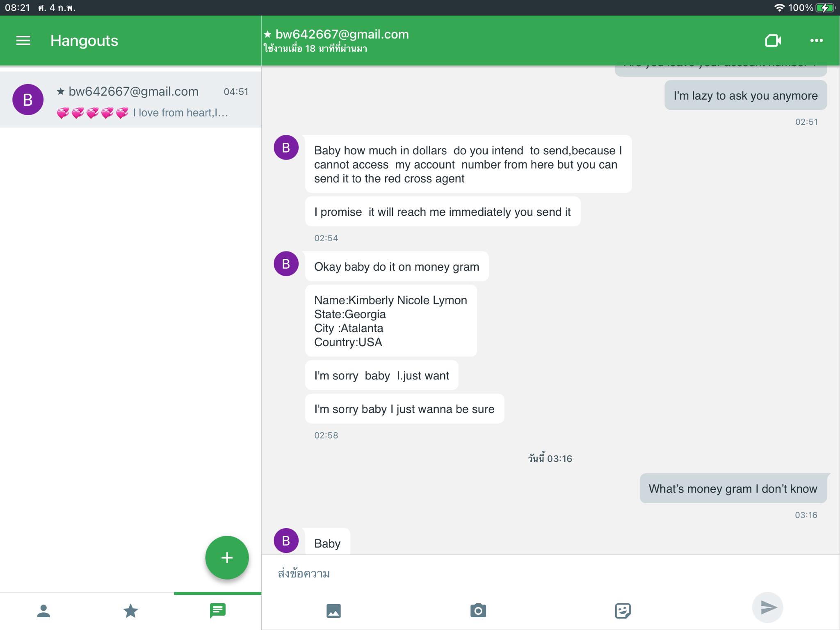Tap the Wi-Fi icon in status bar

point(779,8)
